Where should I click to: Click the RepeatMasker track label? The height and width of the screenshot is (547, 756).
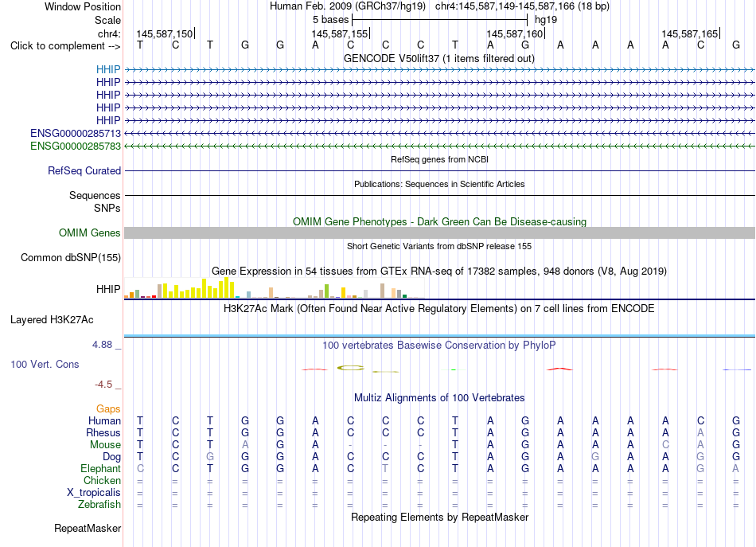[88, 528]
